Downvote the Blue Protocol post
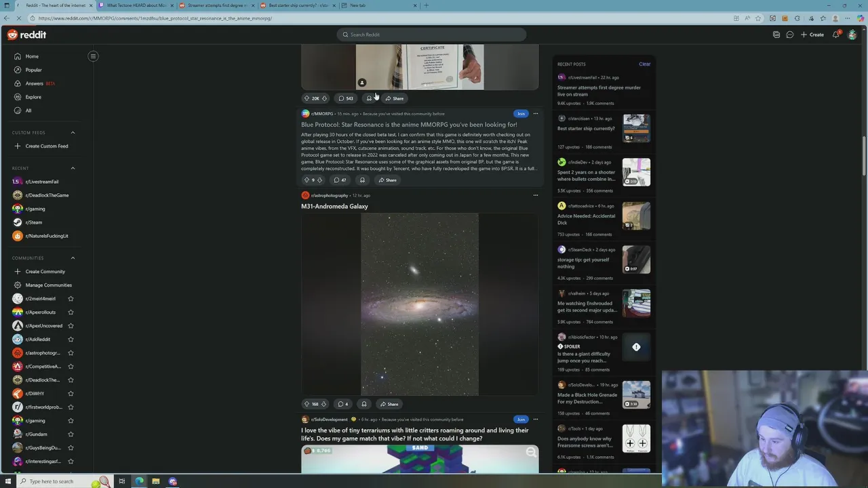Screen dimensions: 868x488 (x=319, y=180)
